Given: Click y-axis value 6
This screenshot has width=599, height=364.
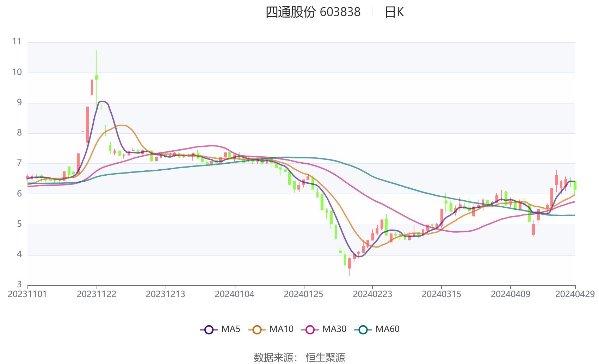Looking at the screenshot, I should click(x=19, y=194).
